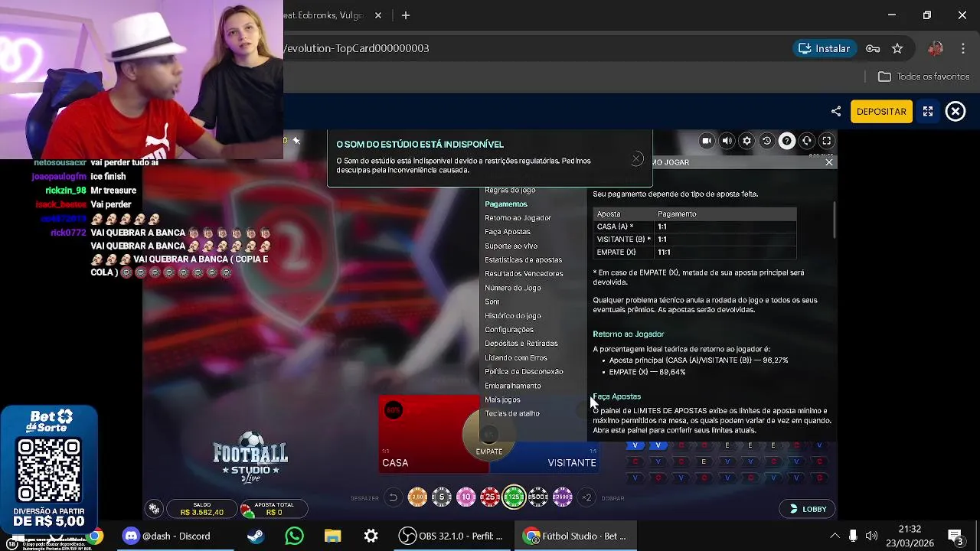Click the Instalar app button

pyautogui.click(x=824, y=48)
